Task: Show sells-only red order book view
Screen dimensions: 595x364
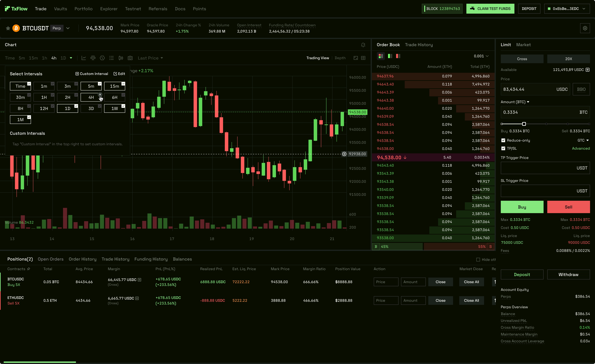Action: (x=398, y=56)
